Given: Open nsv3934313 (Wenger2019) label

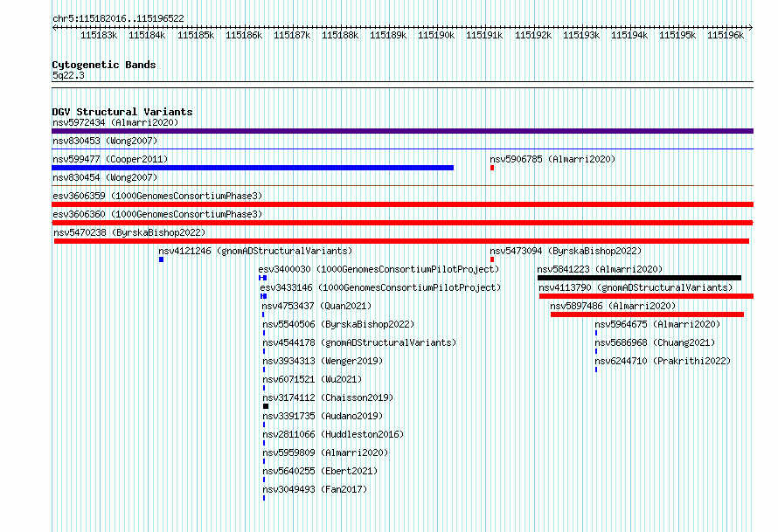Looking at the screenshot, I should click(x=323, y=361).
